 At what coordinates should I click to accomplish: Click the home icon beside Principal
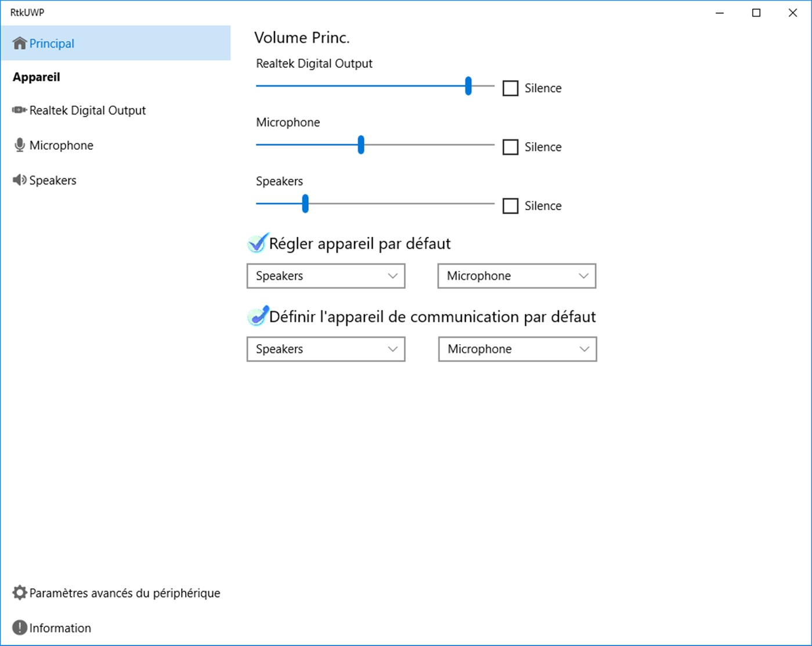click(x=20, y=43)
